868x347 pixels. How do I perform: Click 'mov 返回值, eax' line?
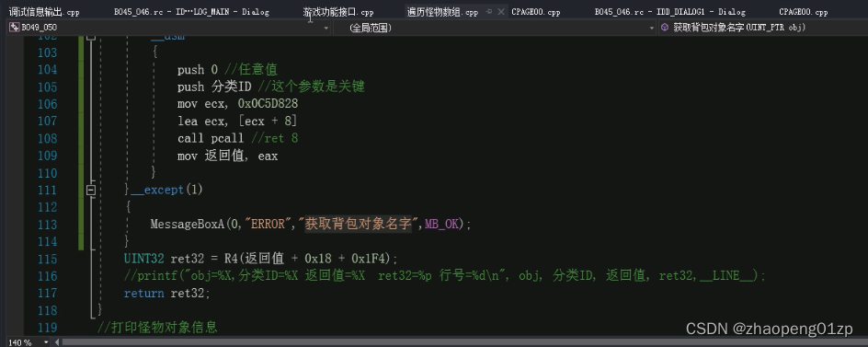227,156
